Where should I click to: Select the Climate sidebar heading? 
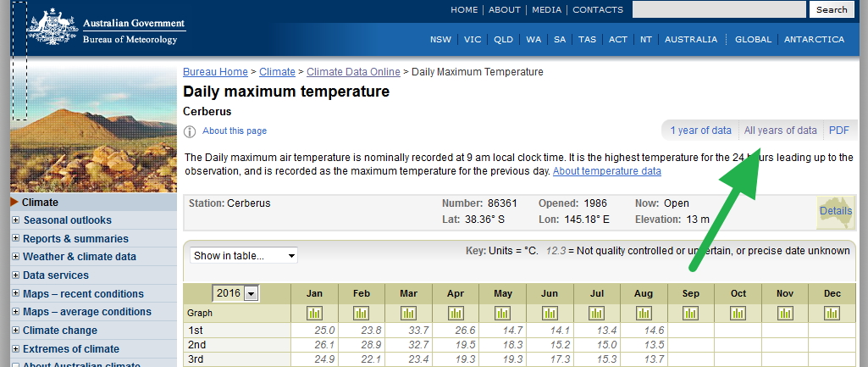click(x=40, y=203)
